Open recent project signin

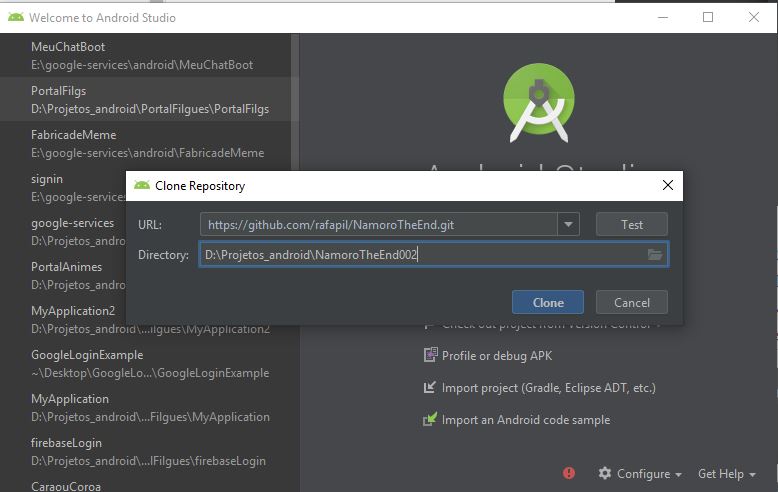click(x=63, y=187)
